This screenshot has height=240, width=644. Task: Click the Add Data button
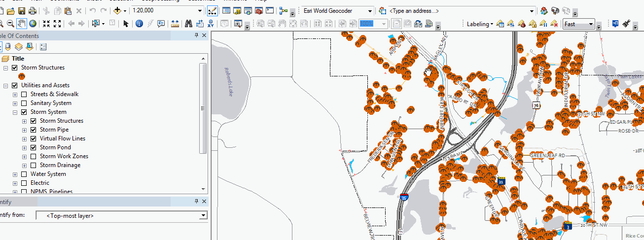117,10
